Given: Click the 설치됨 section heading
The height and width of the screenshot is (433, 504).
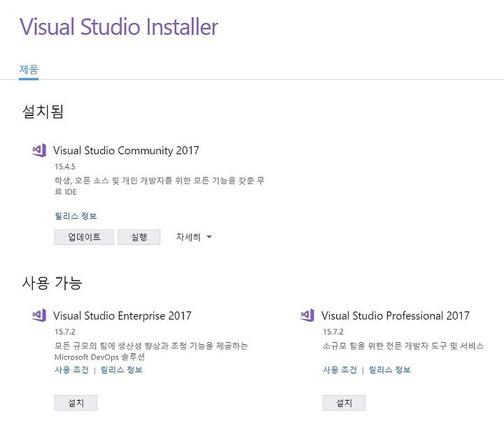Looking at the screenshot, I should coord(43,111).
